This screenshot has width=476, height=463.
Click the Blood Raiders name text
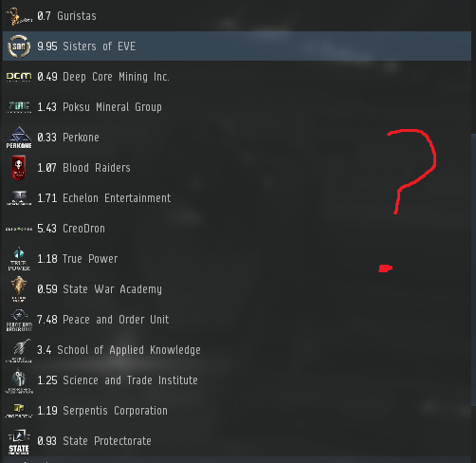click(x=97, y=168)
